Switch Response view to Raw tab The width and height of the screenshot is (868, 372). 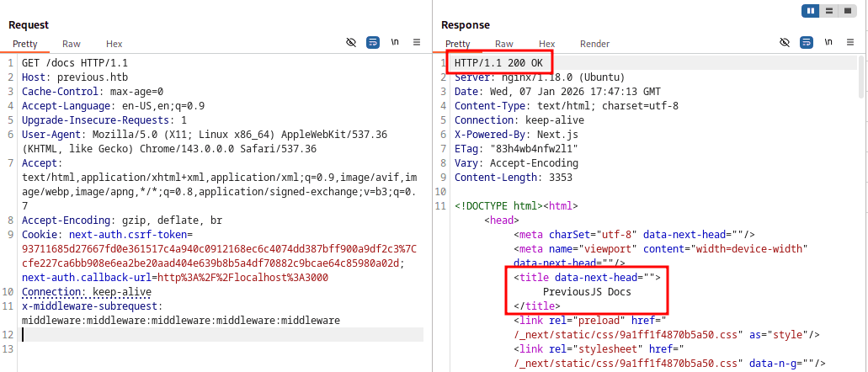[x=504, y=44]
